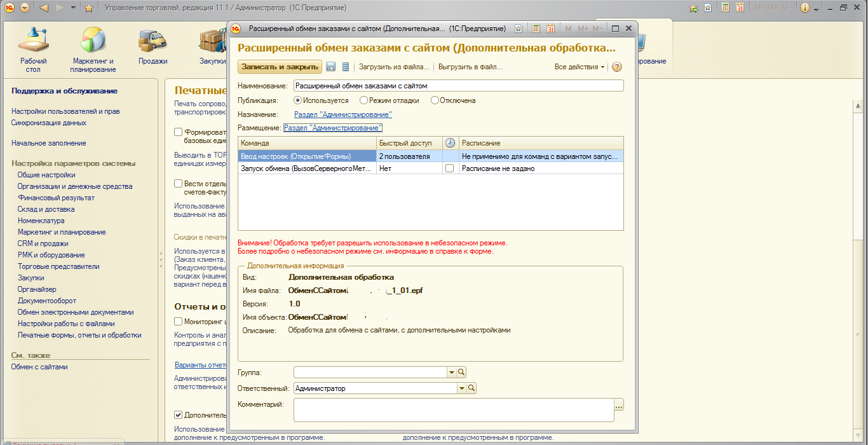Toggle schedule checkbox for Запуск обмена row
Viewport: 868px width, 445px height.
point(450,168)
